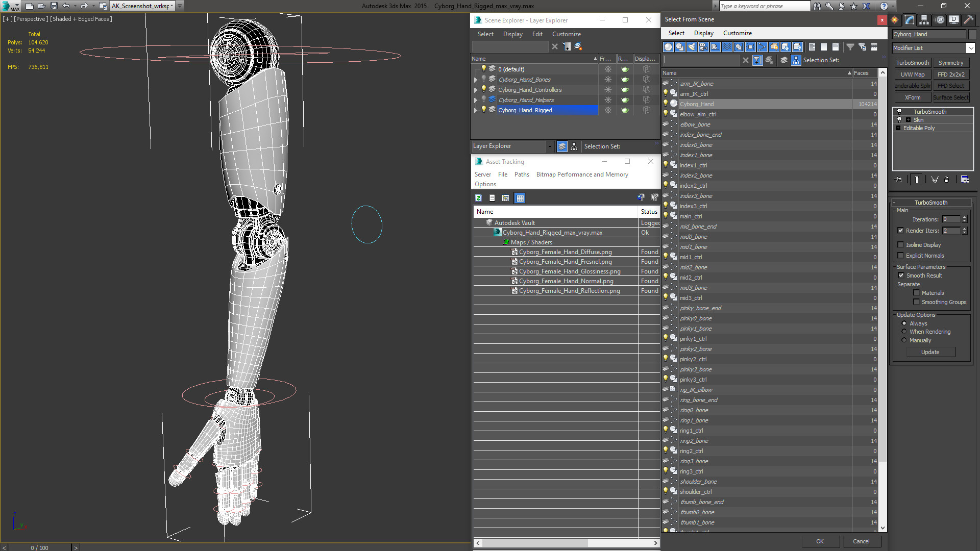
Task: Toggle the Display Geometry filter icon
Action: (x=668, y=47)
